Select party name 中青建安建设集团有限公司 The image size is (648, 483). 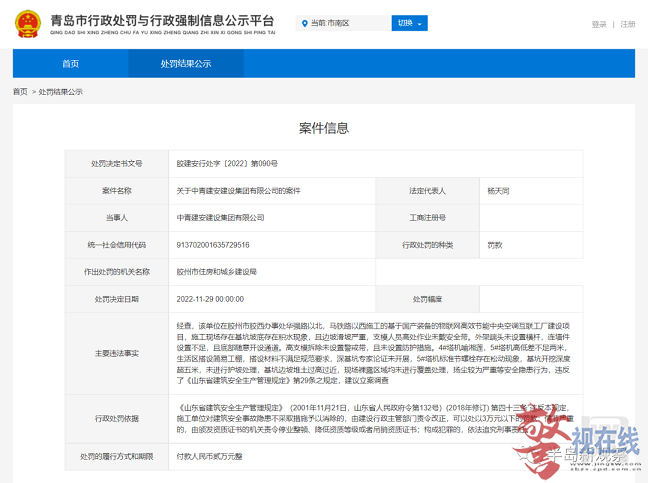point(220,218)
